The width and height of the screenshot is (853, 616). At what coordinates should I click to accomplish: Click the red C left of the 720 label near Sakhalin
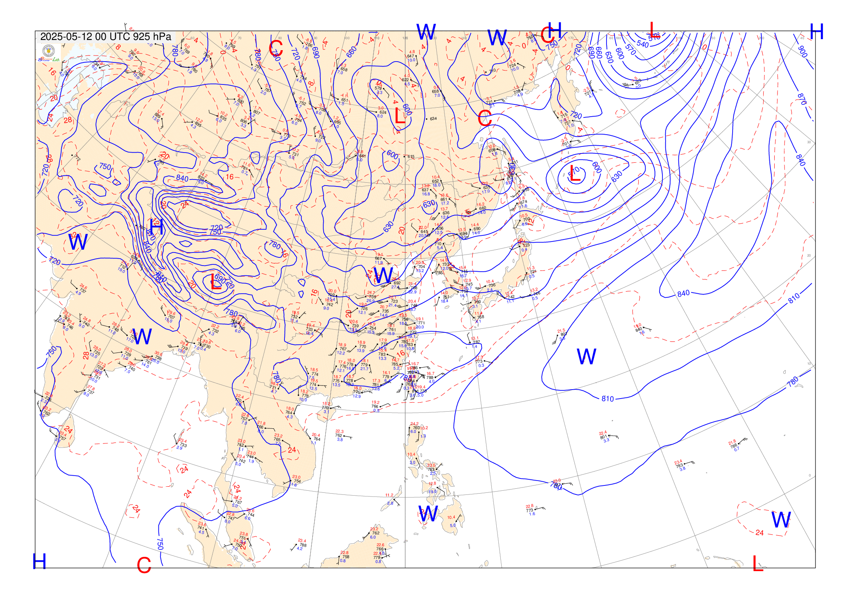[x=484, y=119]
